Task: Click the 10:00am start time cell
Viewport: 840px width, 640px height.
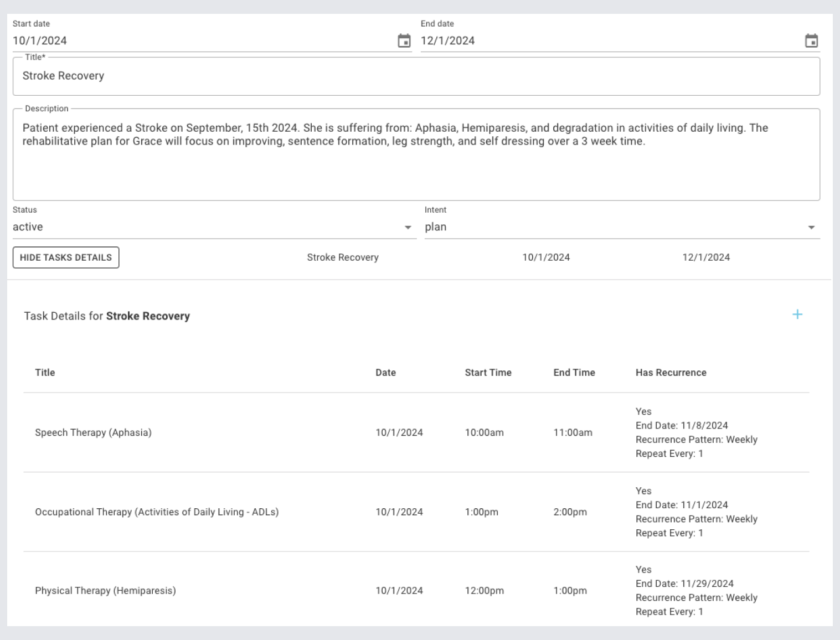Action: pos(484,432)
